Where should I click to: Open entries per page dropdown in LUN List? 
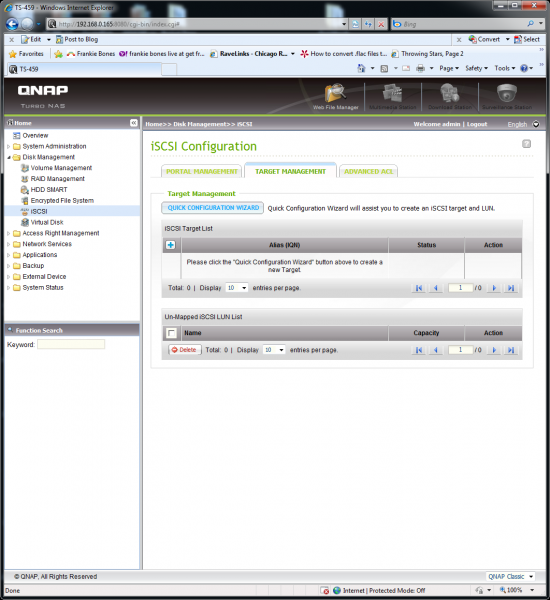tap(274, 350)
